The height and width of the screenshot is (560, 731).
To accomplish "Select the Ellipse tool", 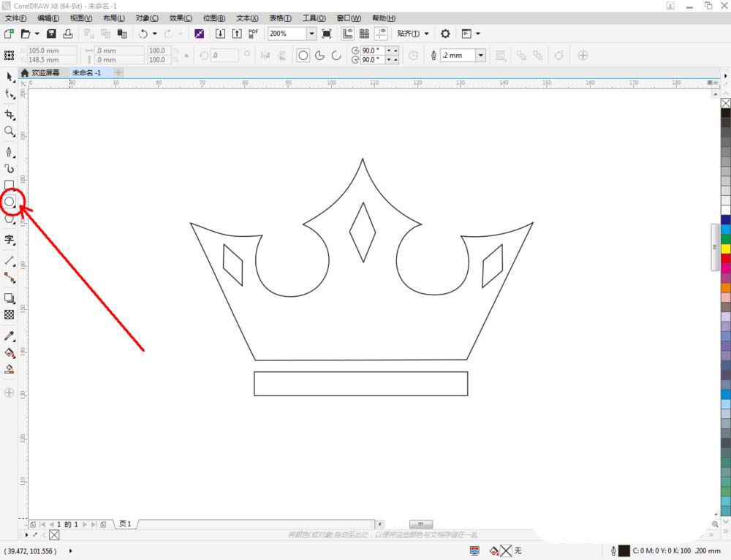I will [10, 202].
